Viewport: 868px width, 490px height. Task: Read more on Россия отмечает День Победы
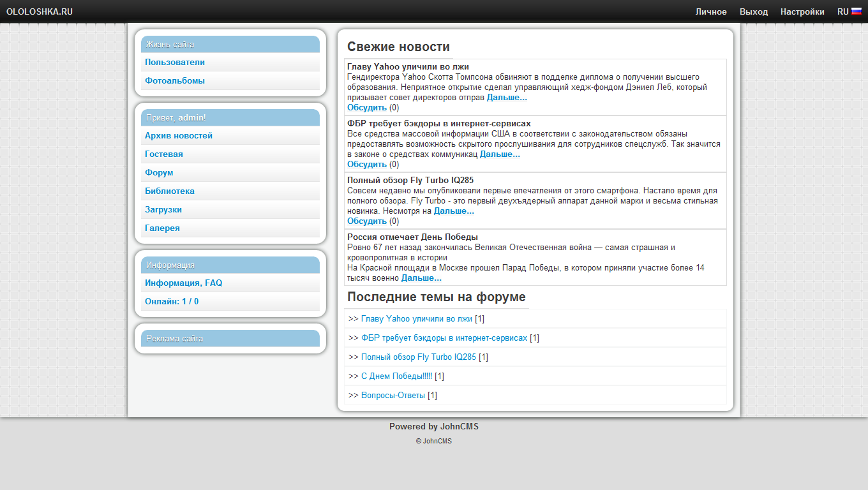click(421, 278)
